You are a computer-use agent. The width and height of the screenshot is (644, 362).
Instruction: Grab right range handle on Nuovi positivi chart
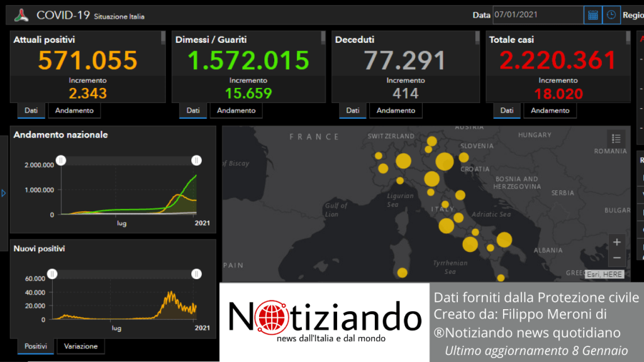pyautogui.click(x=197, y=274)
